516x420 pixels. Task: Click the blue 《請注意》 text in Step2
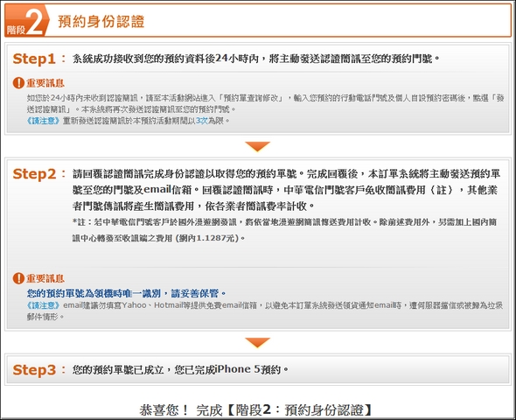coord(43,305)
